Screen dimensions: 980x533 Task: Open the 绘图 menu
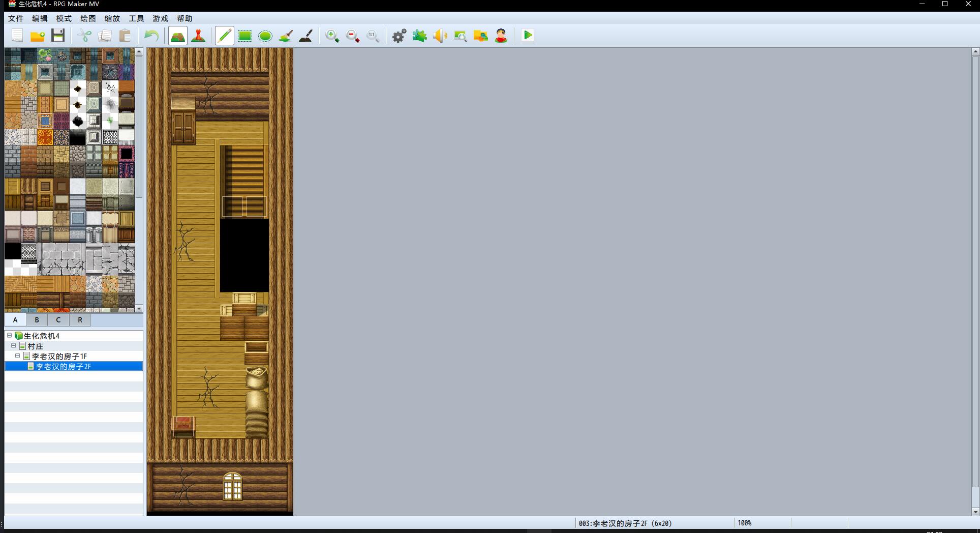tap(88, 18)
